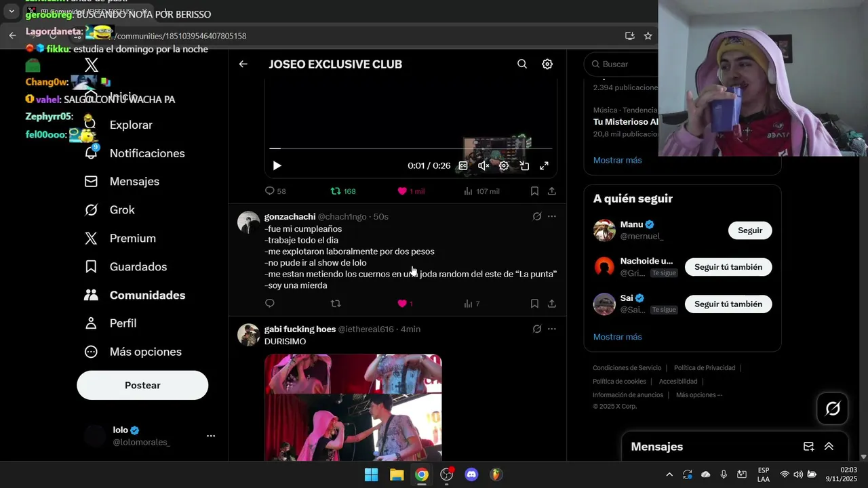Click the Postear button
This screenshot has width=868, height=488.
(142, 385)
